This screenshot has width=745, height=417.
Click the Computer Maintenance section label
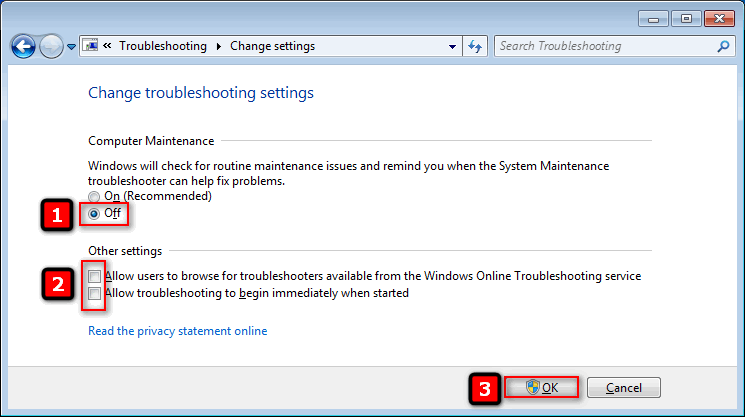(151, 141)
